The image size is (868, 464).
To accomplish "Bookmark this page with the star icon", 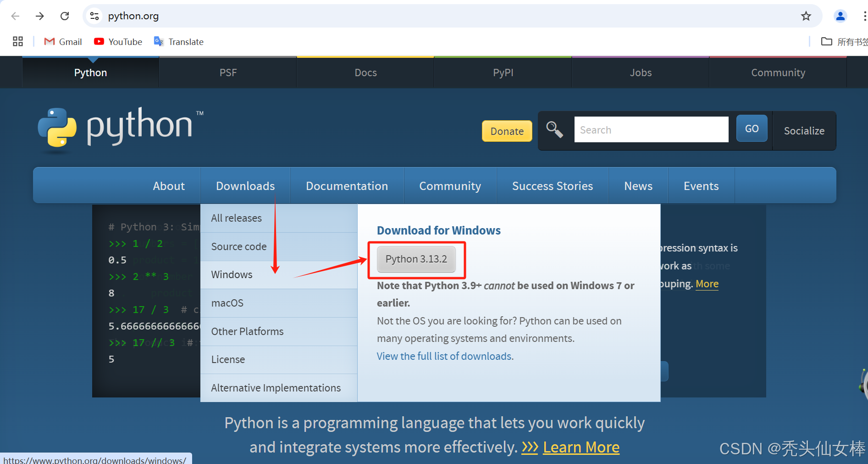I will pyautogui.click(x=806, y=16).
